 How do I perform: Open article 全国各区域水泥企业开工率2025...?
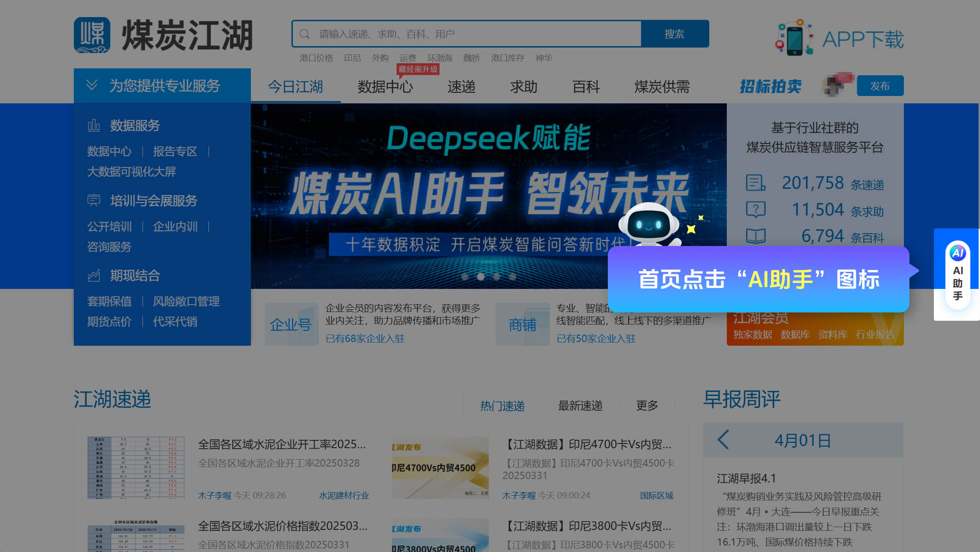click(282, 444)
